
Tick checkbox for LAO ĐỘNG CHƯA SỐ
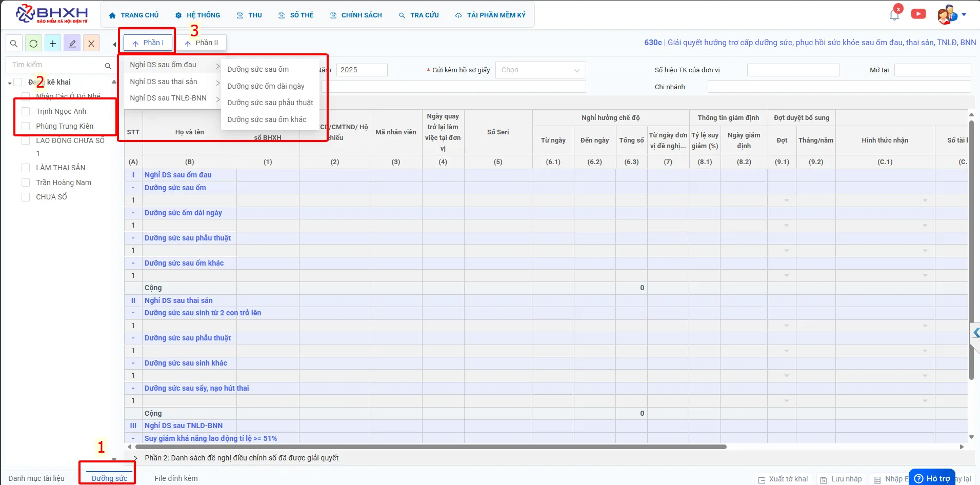26,140
